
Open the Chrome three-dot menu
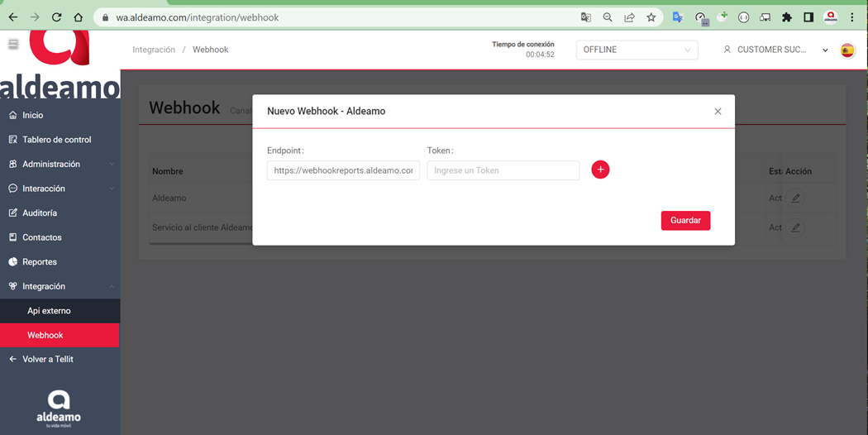pyautogui.click(x=852, y=17)
